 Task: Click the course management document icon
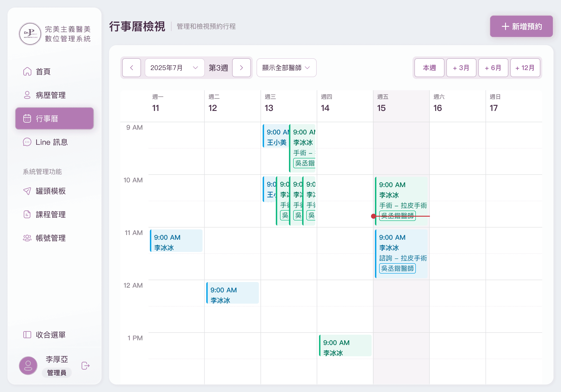click(27, 214)
